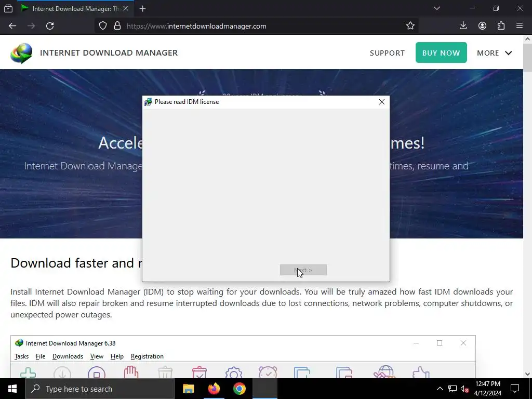
Task: Open the Firefox application hamburger menu
Action: click(520, 26)
